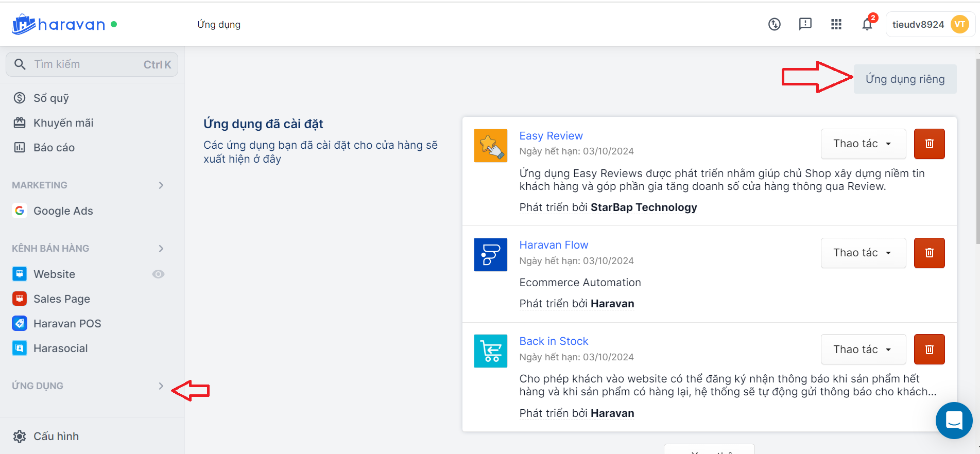Open the Haravan Flow app link
The width and height of the screenshot is (980, 454).
tap(554, 245)
